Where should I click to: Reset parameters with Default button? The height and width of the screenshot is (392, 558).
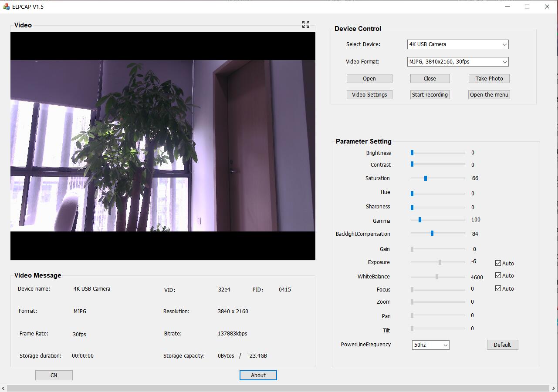502,345
